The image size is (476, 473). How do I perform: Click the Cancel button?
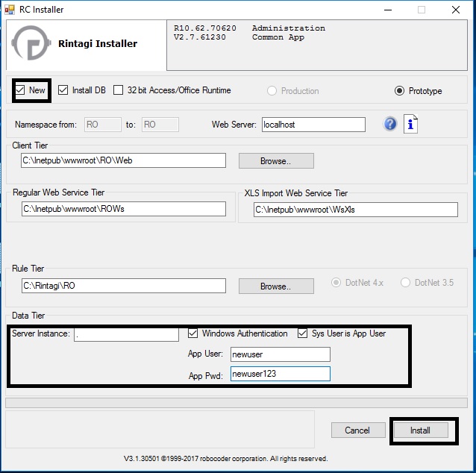(358, 430)
